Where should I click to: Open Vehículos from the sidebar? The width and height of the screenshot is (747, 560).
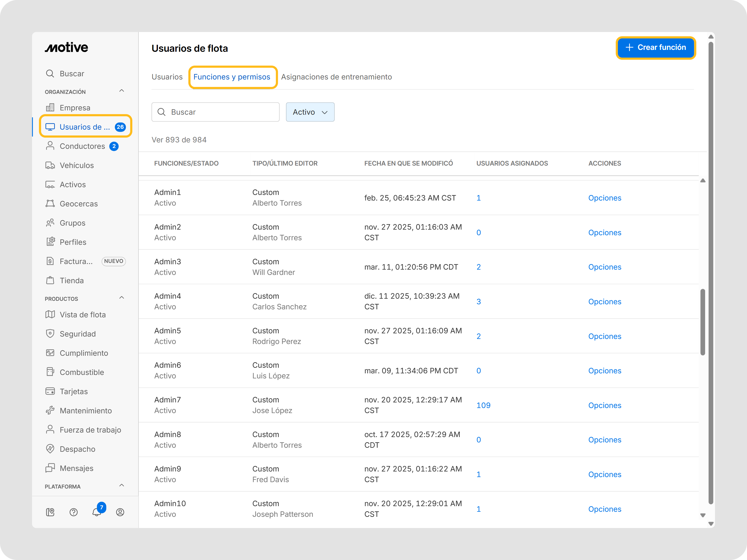coord(77,165)
